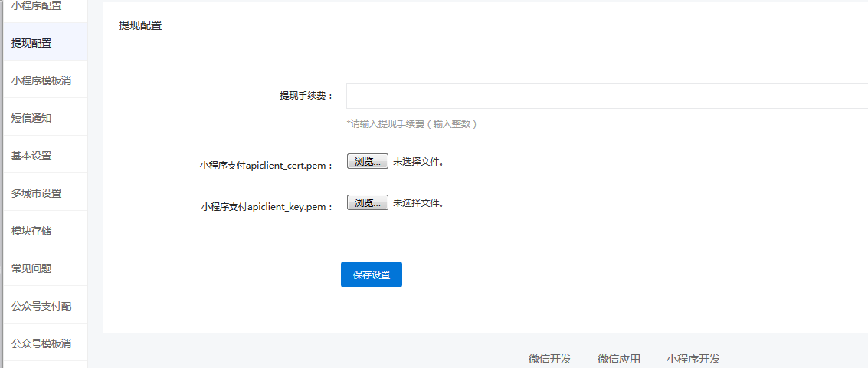
Task: Open 模块存储 sidebar item
Action: [x=45, y=231]
